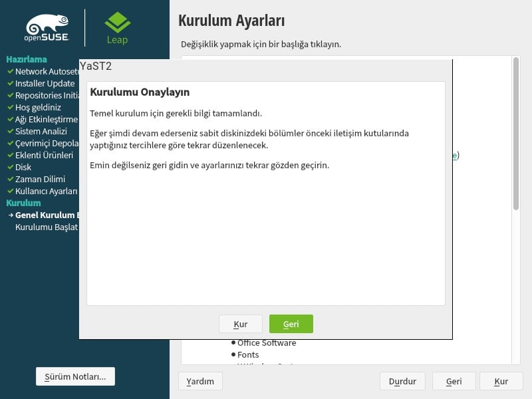The width and height of the screenshot is (532, 399).
Task: Select Repositories Initialization step
Action: [x=47, y=95]
